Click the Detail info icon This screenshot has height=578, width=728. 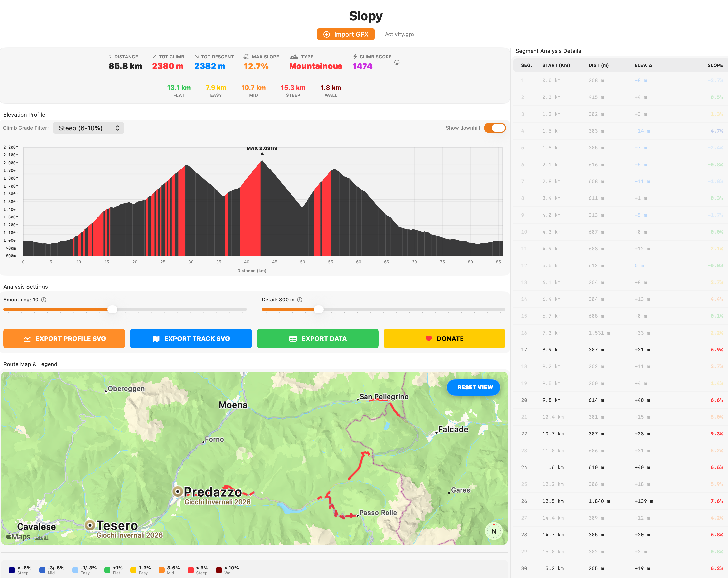click(x=299, y=300)
